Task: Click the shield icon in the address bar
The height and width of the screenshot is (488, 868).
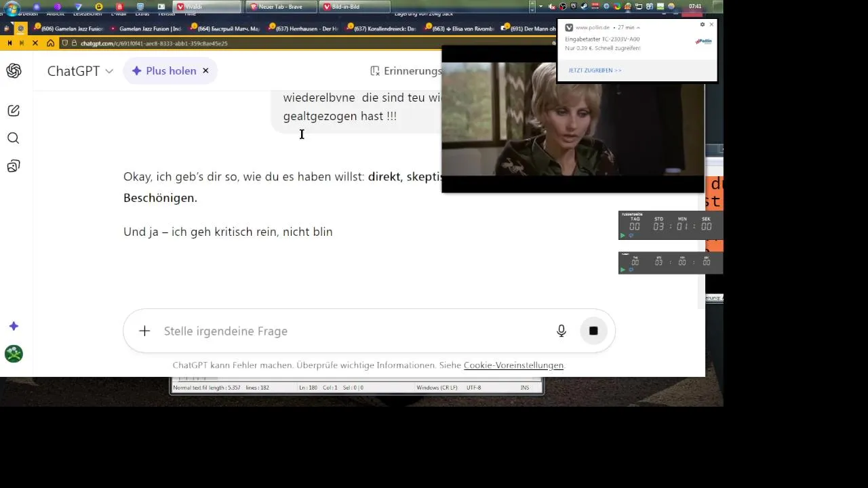Action: point(65,43)
